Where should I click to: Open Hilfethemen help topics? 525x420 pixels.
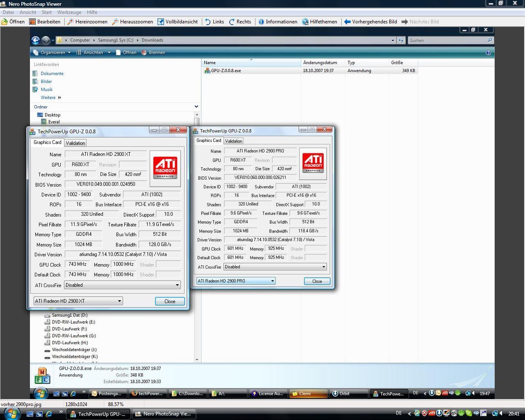[320, 22]
